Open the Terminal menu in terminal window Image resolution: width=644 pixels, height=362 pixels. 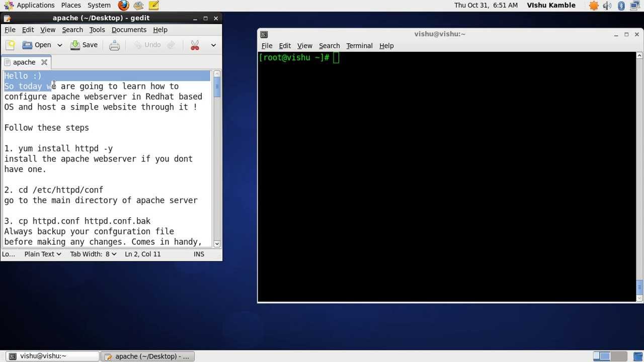(359, 46)
